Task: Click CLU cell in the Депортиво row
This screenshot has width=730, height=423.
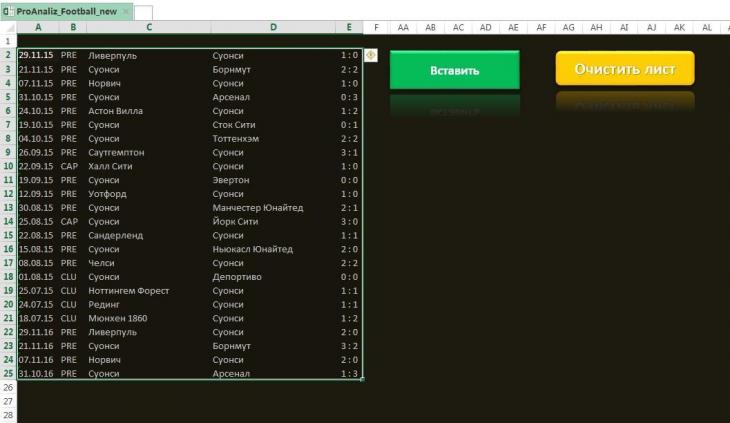Action: tap(73, 277)
